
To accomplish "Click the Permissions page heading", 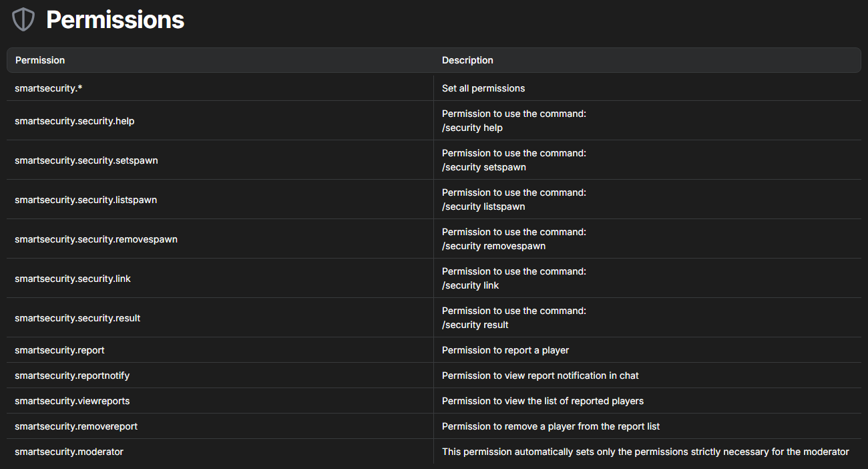I will tap(115, 20).
